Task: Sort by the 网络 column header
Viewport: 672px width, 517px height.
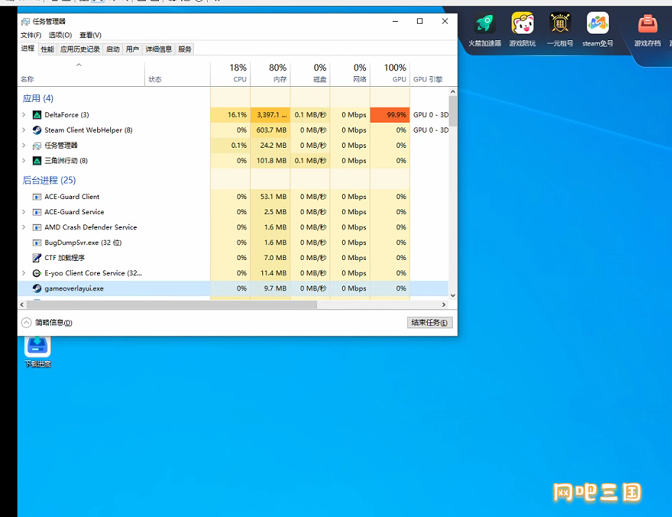Action: click(350, 73)
